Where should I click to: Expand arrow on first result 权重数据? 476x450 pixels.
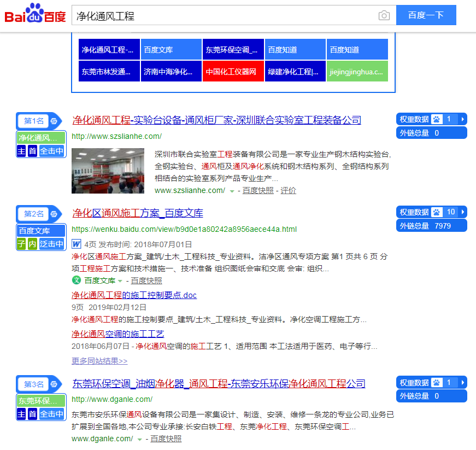coord(463,119)
